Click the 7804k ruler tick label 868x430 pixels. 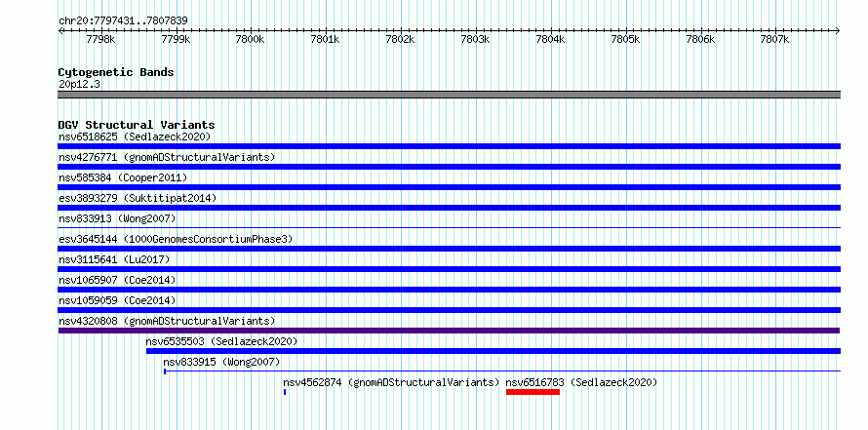point(551,39)
